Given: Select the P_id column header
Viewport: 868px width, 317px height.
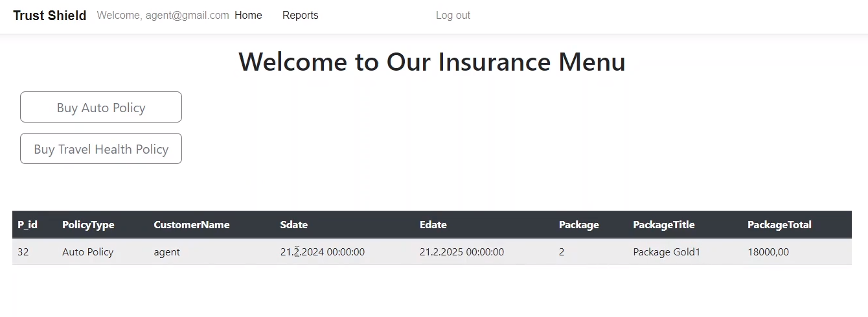Looking at the screenshot, I should pyautogui.click(x=27, y=225).
